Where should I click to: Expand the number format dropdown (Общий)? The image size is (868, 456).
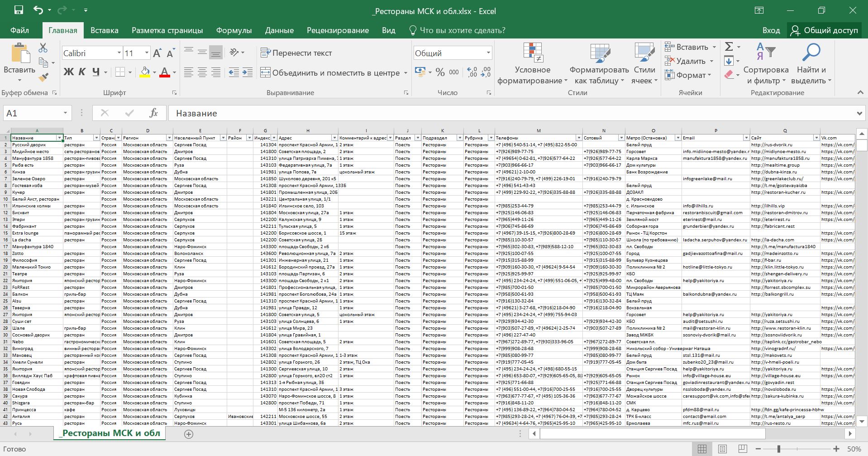point(488,53)
